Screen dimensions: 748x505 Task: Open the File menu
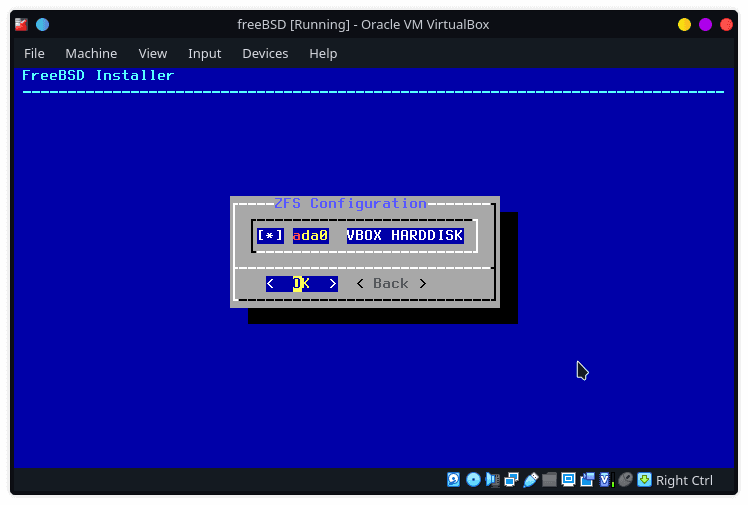click(34, 53)
